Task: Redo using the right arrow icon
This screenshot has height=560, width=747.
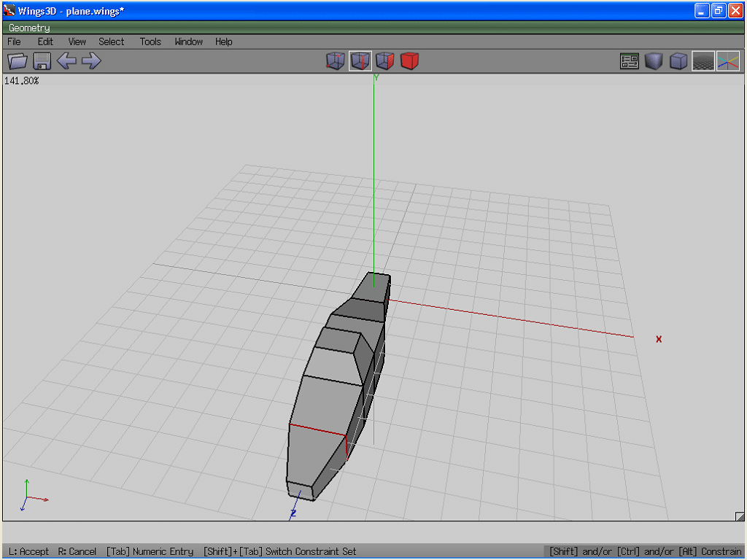Action: pyautogui.click(x=91, y=61)
